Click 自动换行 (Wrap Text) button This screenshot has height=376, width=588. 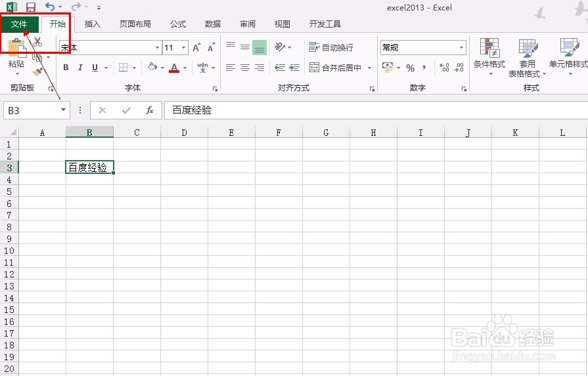point(331,47)
